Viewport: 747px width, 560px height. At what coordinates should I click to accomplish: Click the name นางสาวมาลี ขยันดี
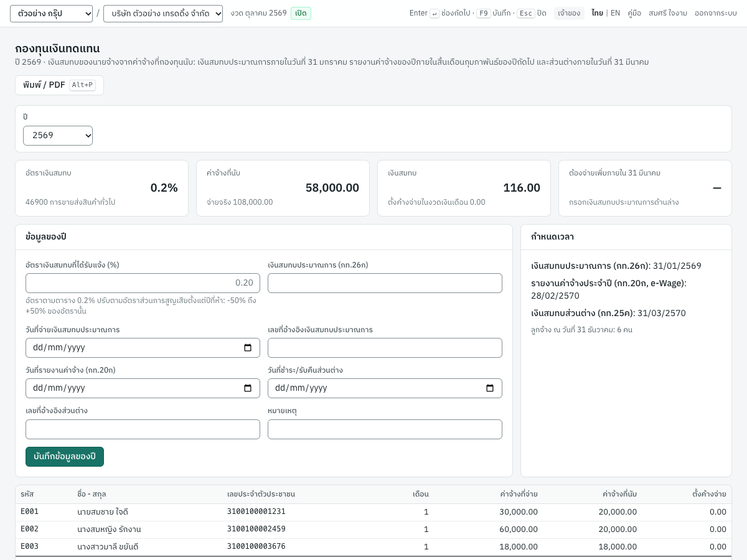108,547
